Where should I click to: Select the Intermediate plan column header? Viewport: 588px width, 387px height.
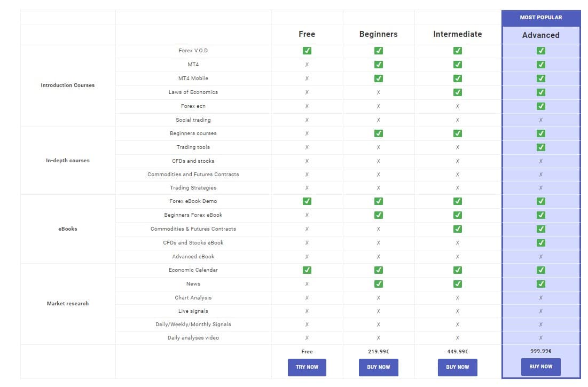tap(457, 34)
